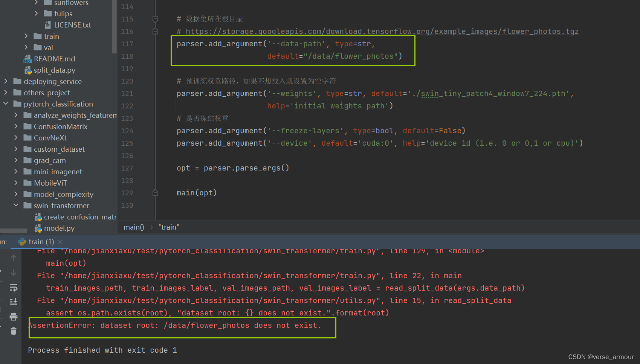This screenshot has height=364, width=640.
Task: Expand the MobileViT folder
Action: point(16,183)
